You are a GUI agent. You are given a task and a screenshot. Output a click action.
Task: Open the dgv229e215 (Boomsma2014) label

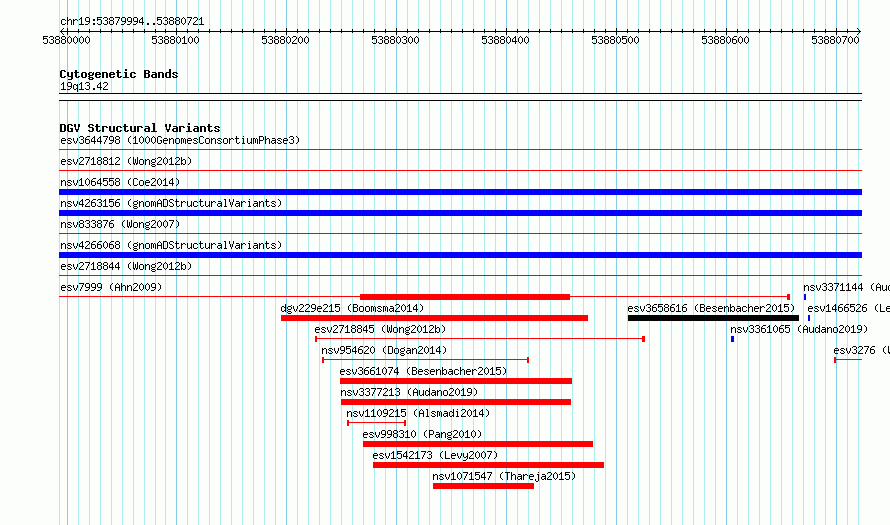352,308
